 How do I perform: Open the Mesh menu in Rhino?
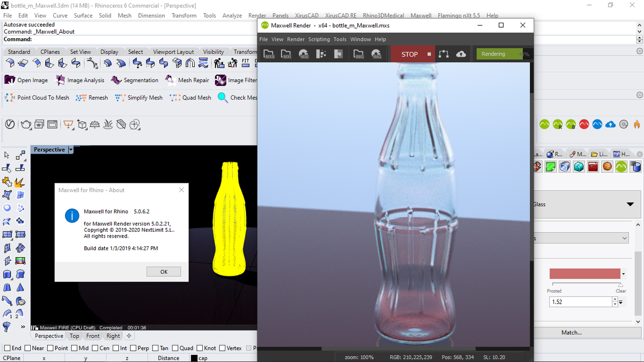click(125, 16)
